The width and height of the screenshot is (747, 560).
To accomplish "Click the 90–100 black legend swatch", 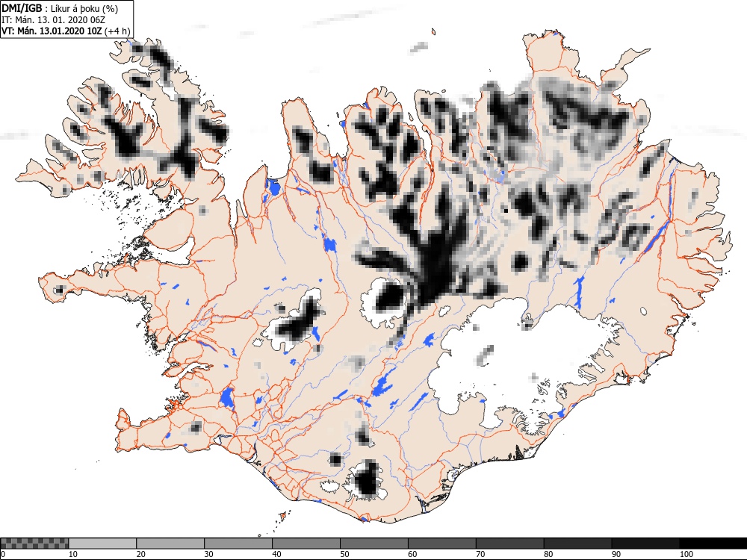I will [645, 544].
